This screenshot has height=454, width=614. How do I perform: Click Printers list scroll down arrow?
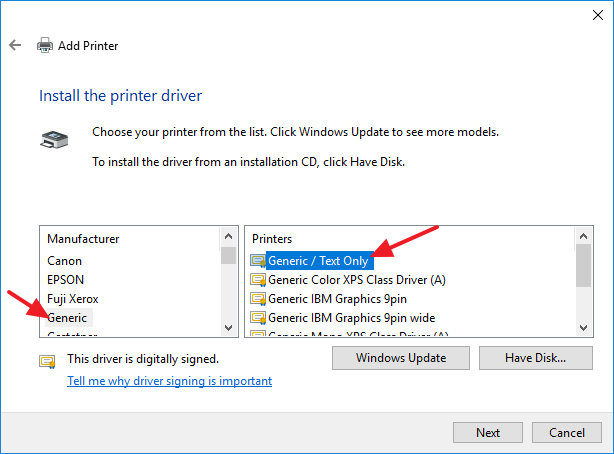pyautogui.click(x=583, y=327)
